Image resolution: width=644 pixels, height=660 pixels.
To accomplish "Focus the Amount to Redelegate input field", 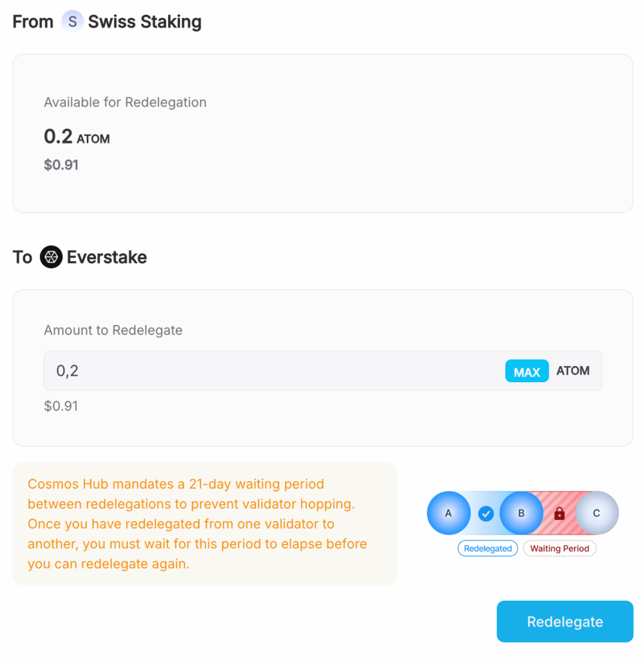I will pos(271,371).
